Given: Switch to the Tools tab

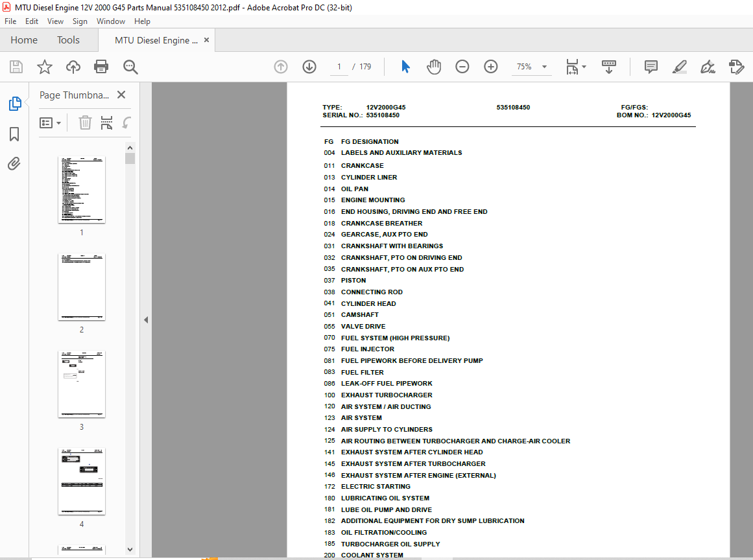Looking at the screenshot, I should pyautogui.click(x=68, y=40).
